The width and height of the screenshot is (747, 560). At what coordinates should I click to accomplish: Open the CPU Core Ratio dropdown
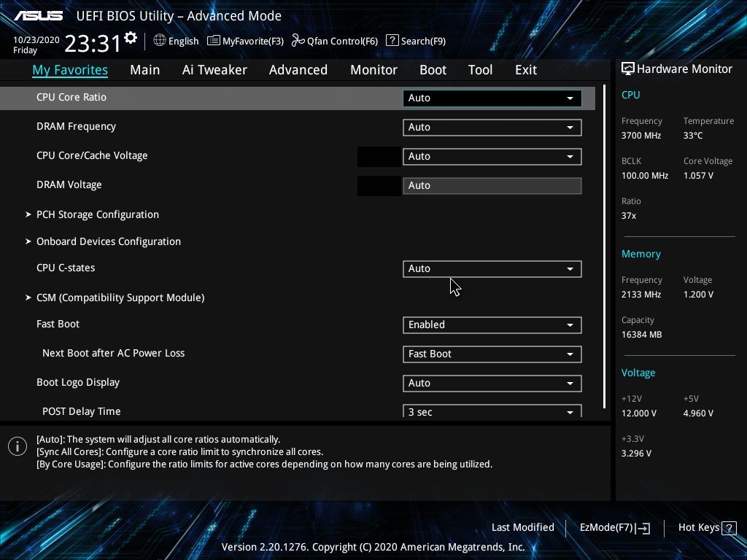tap(492, 98)
